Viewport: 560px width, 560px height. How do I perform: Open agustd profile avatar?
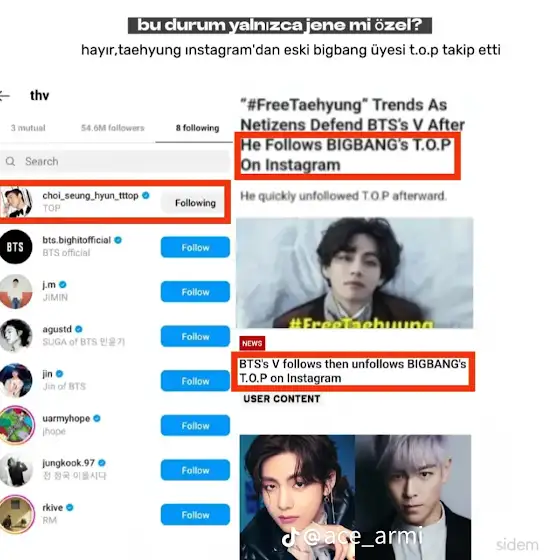click(x=16, y=336)
